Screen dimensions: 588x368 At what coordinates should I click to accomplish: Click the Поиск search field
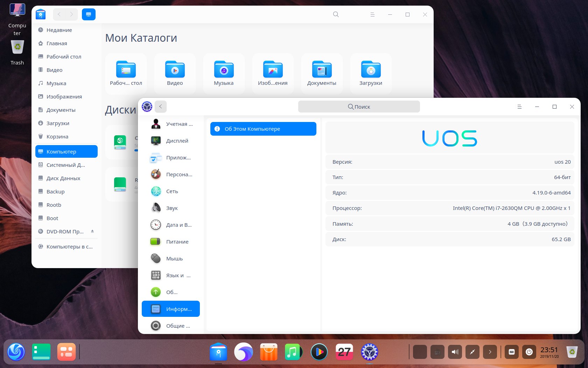coord(359,107)
